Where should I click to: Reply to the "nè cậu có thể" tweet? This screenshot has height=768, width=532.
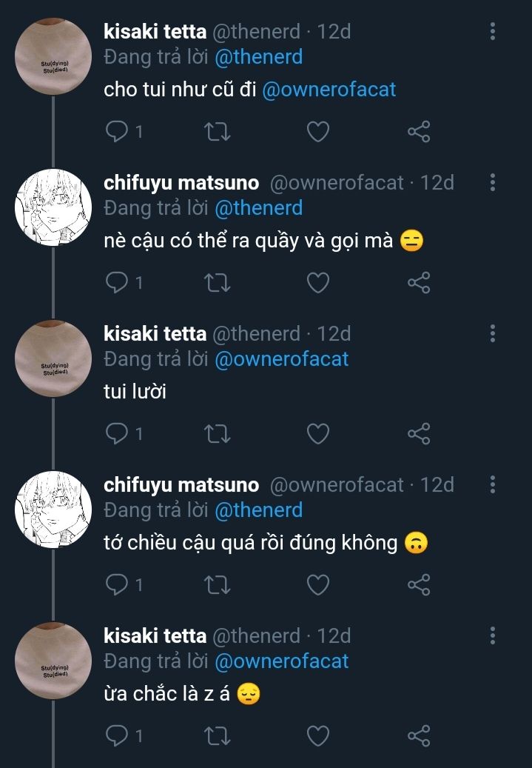(117, 283)
